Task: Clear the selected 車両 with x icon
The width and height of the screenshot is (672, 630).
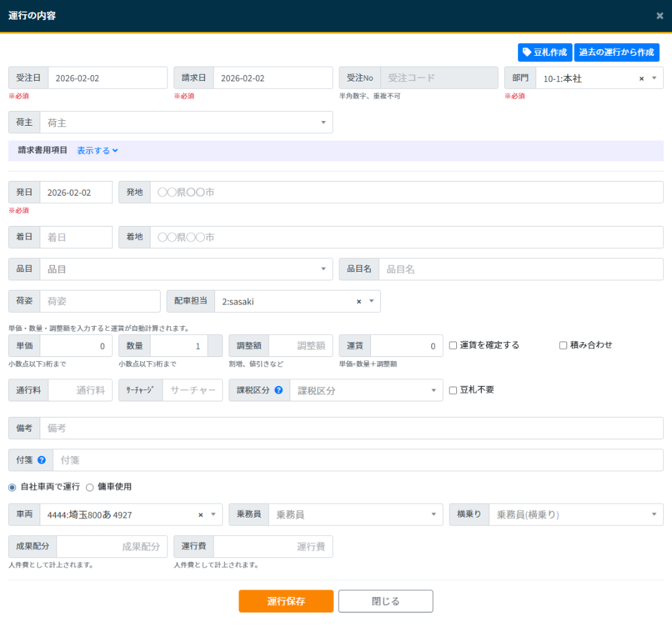Action: pyautogui.click(x=200, y=515)
